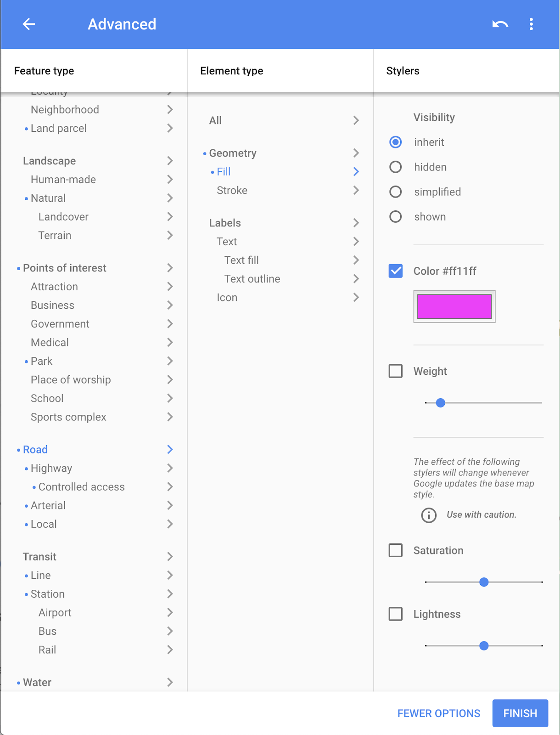The width and height of the screenshot is (560, 735).
Task: Click the undo icon in header
Action: point(500,24)
